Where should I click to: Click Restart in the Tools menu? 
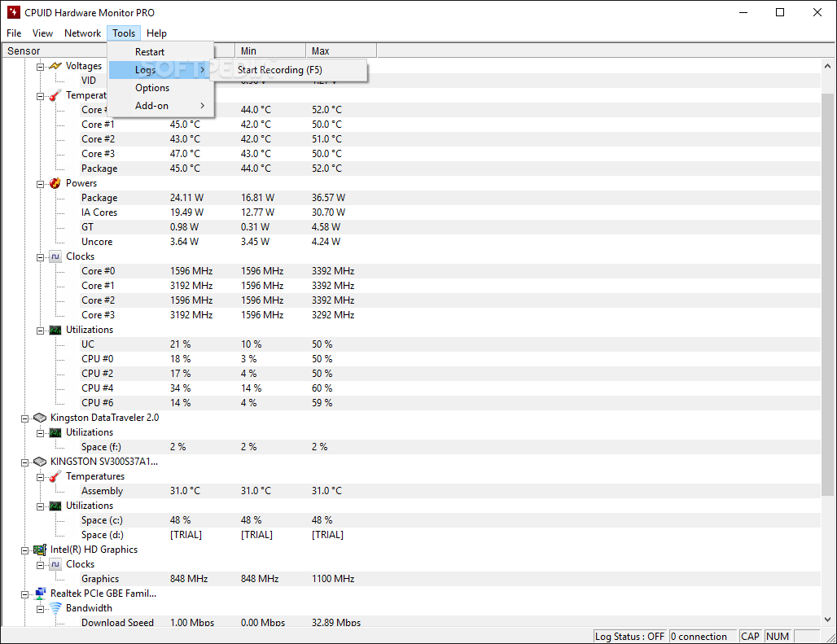coord(149,51)
